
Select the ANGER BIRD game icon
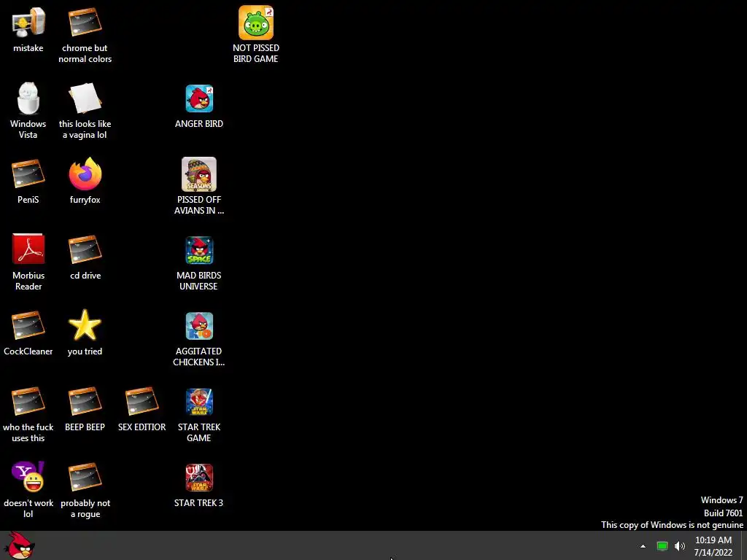tap(199, 98)
